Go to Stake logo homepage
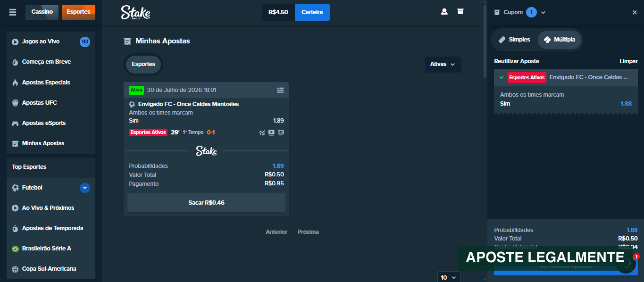Viewport: 644px width, 282px height. click(x=135, y=13)
